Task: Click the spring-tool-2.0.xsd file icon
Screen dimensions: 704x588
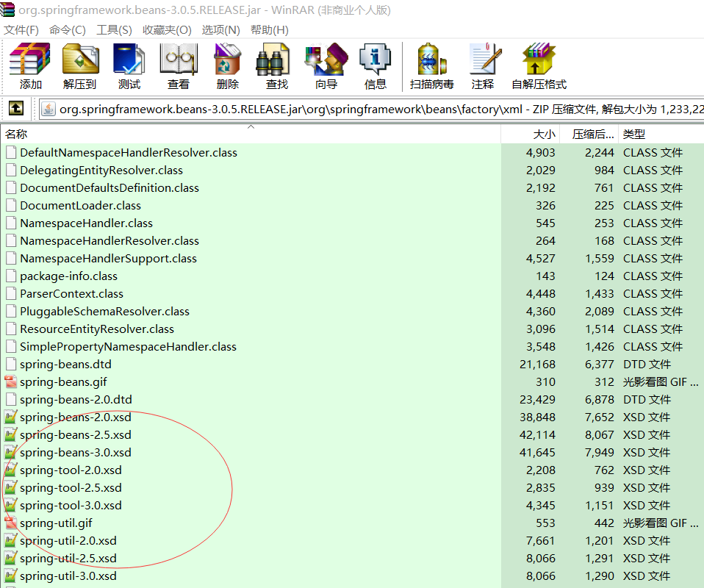Action: (x=11, y=470)
